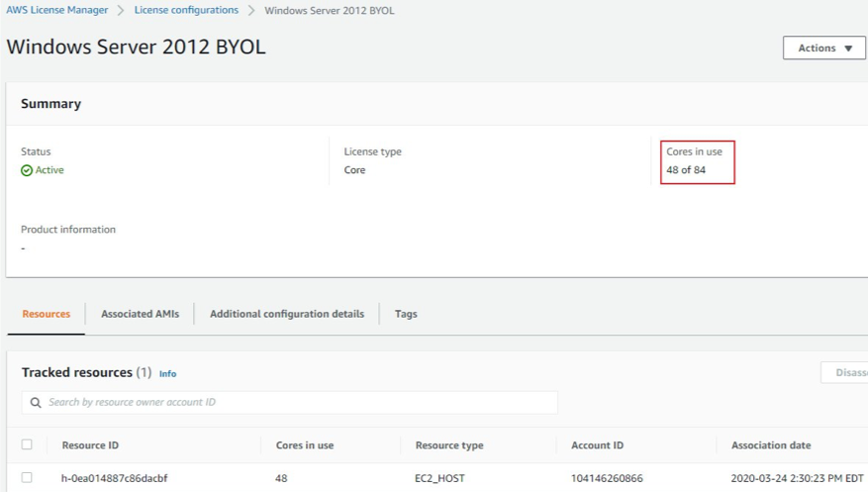Image resolution: width=868 pixels, height=492 pixels.
Task: Click the green Active status icon
Action: click(x=27, y=170)
